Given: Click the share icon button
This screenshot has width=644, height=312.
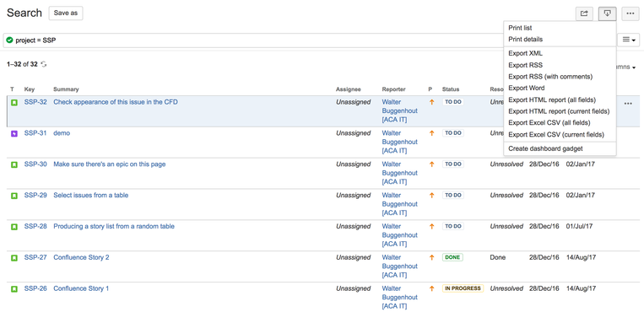Looking at the screenshot, I should pos(584,13).
